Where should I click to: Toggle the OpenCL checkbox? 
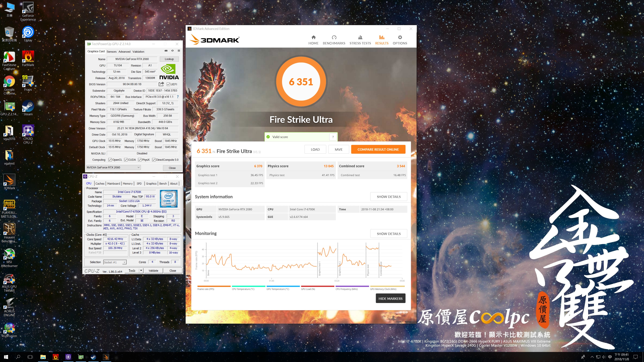[110, 160]
